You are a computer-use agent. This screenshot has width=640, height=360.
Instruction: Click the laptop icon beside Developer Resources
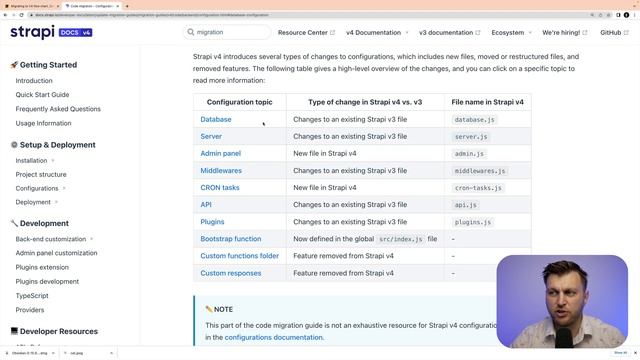(14, 331)
